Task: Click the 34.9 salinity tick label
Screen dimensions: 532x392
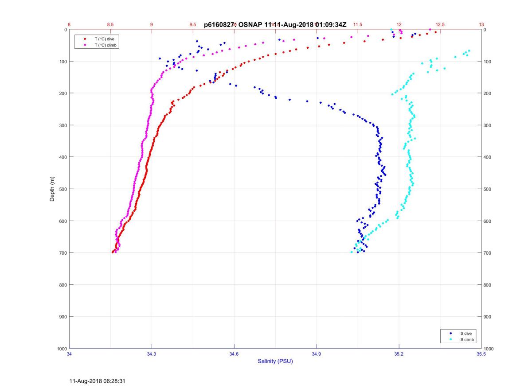Action: click(317, 354)
